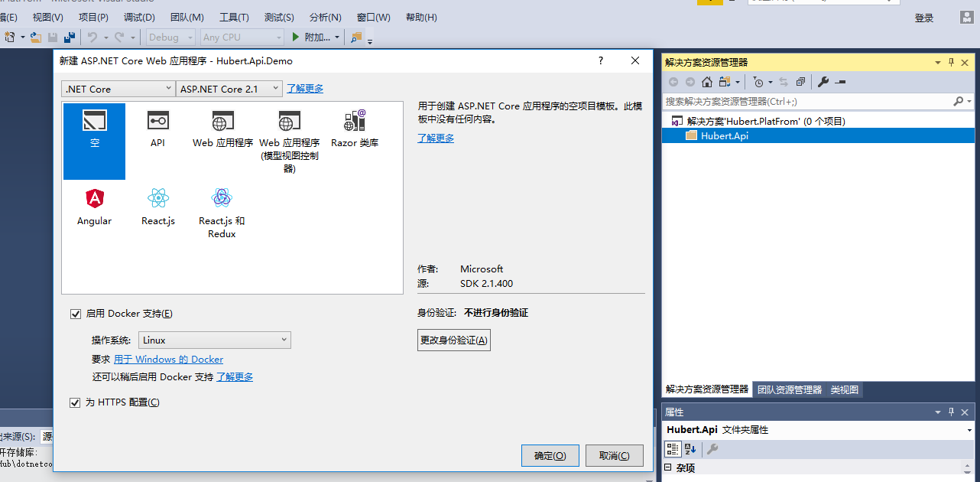Click the search magnifier icon in Solution Explorer
This screenshot has width=980, height=482.
pos(958,101)
